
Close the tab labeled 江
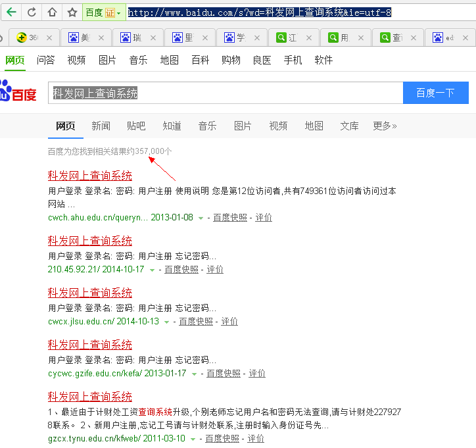tap(309, 38)
